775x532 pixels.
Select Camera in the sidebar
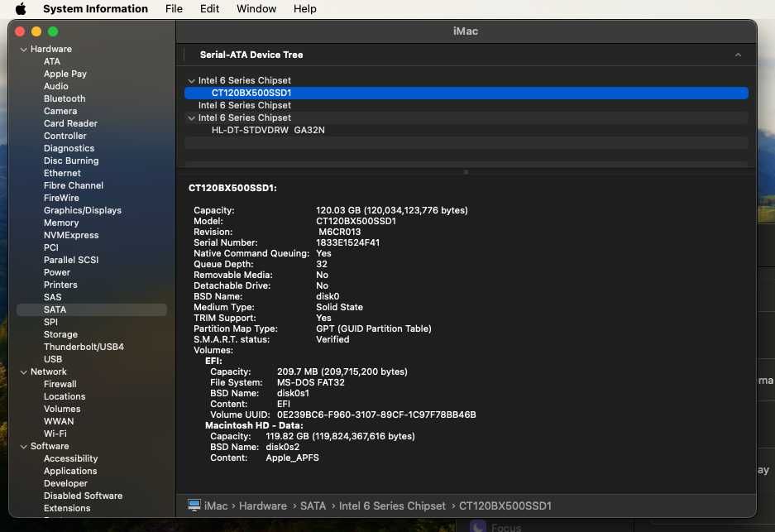coord(60,111)
